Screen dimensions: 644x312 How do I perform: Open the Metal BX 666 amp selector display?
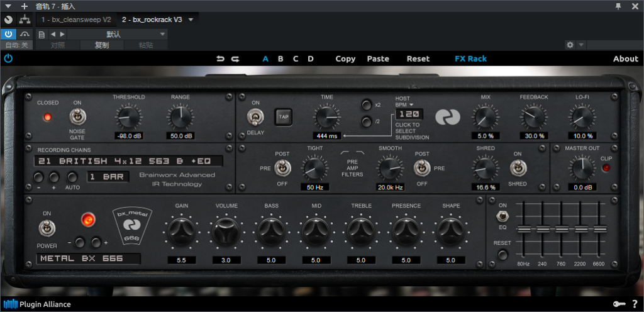[x=88, y=259]
